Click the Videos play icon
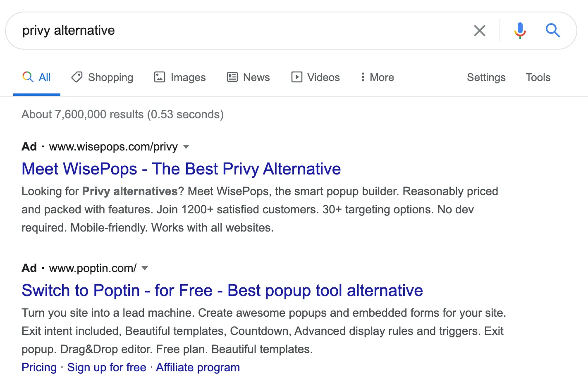Screen dimensions: 588x387 296,77
